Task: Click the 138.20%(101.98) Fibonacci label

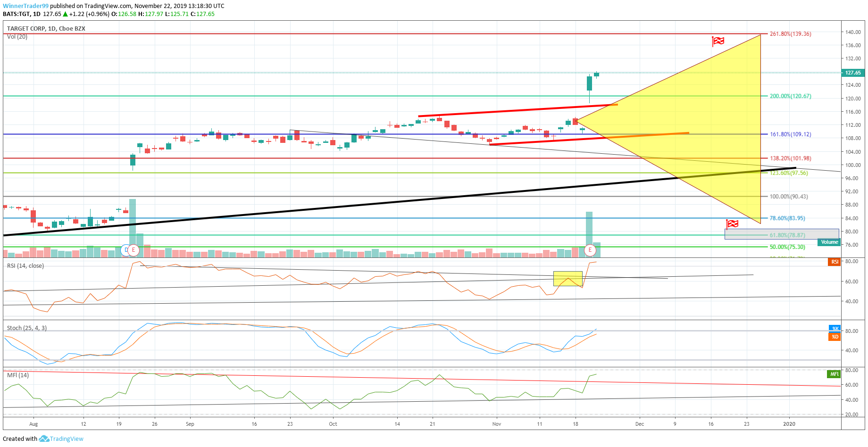Action: [x=791, y=158]
